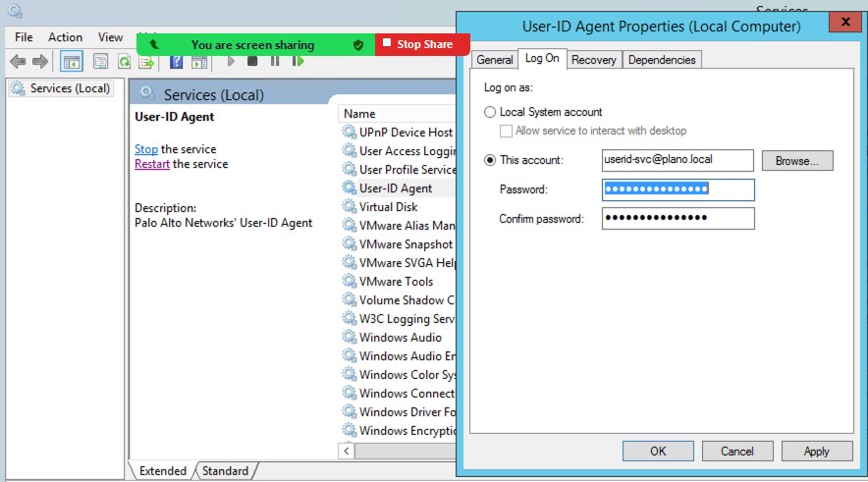Screen dimensions: 868x482
Task: Switch to the Log On tab
Action: click(542, 58)
